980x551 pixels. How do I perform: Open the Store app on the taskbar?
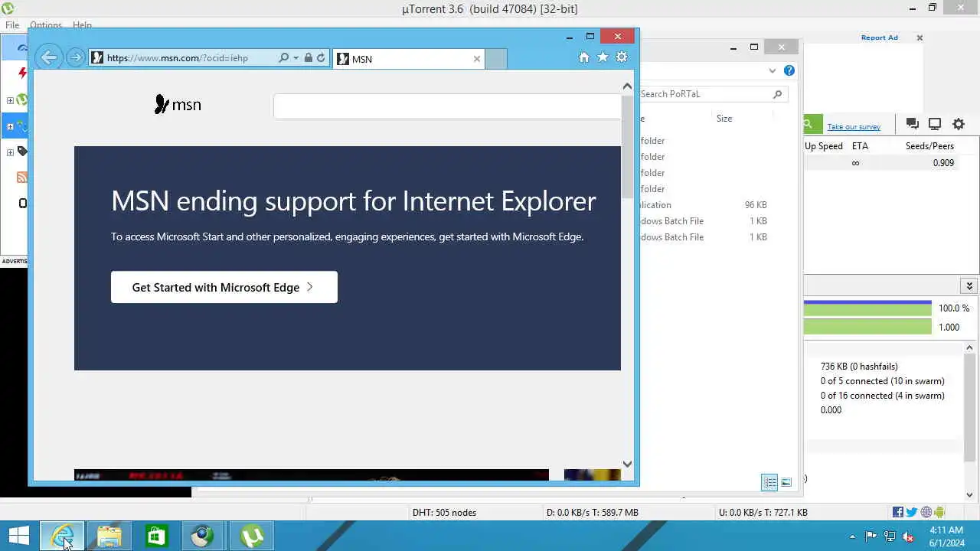[156, 536]
